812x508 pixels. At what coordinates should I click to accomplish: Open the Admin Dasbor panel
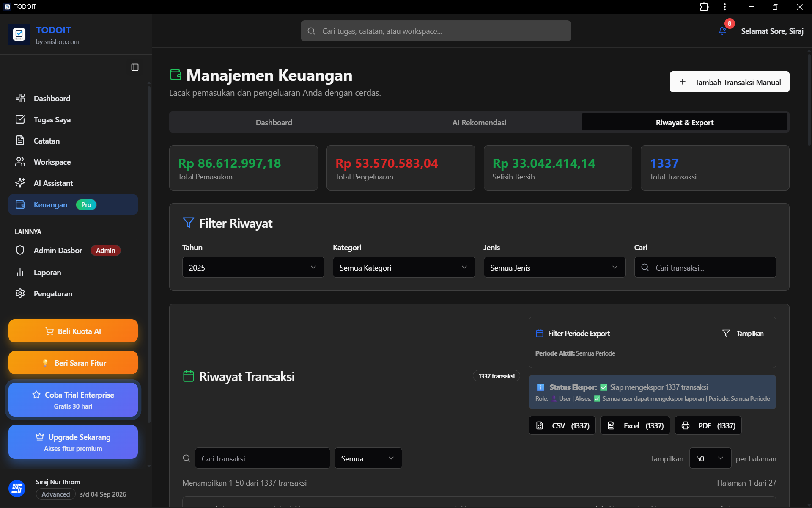pyautogui.click(x=58, y=250)
